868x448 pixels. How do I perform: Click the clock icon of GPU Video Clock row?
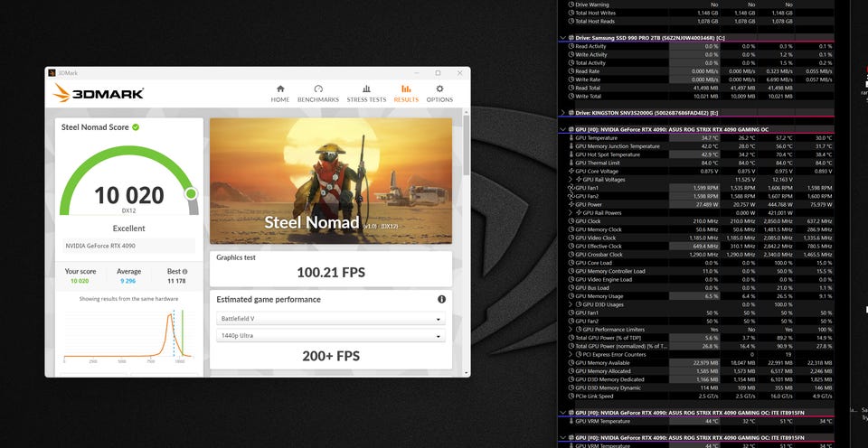[571, 238]
